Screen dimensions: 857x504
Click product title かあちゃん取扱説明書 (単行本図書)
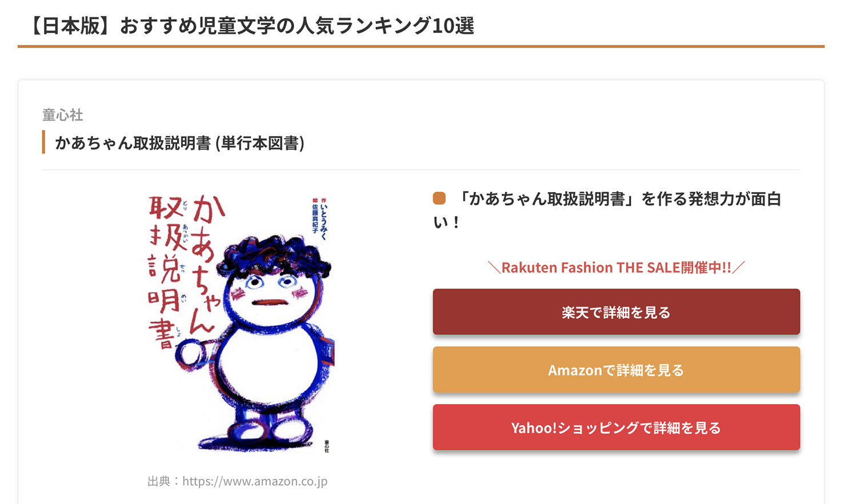[180, 143]
